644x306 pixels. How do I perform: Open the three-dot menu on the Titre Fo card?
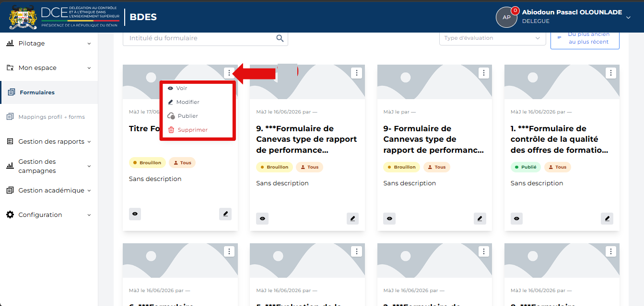(229, 73)
